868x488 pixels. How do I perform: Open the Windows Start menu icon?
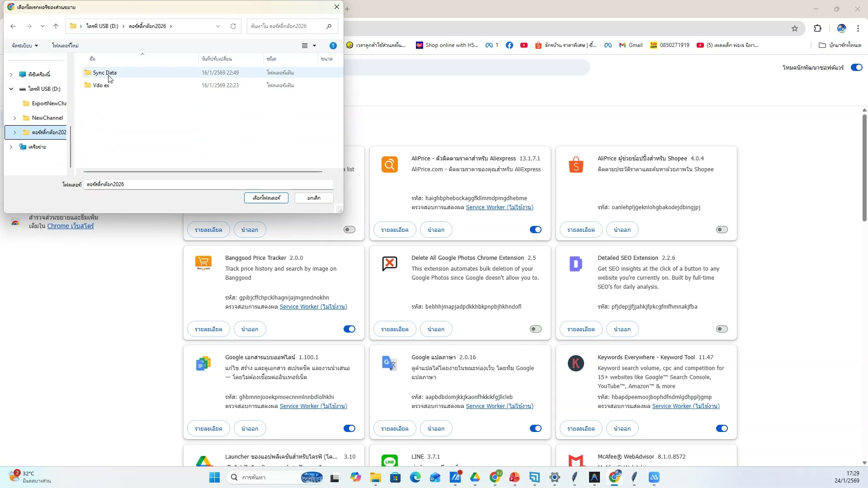click(214, 477)
